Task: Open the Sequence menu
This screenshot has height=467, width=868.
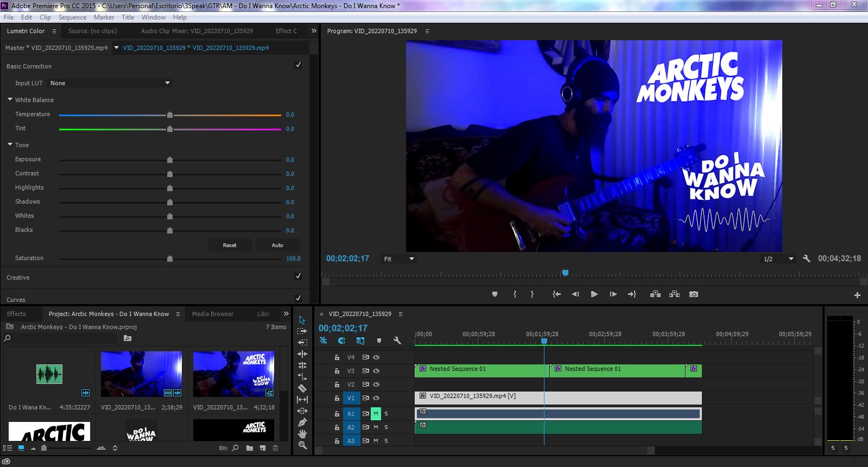Action: point(72,17)
